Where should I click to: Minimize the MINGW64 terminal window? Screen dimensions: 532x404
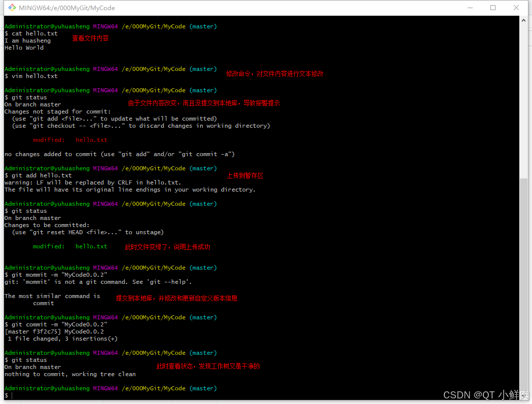[470, 8]
